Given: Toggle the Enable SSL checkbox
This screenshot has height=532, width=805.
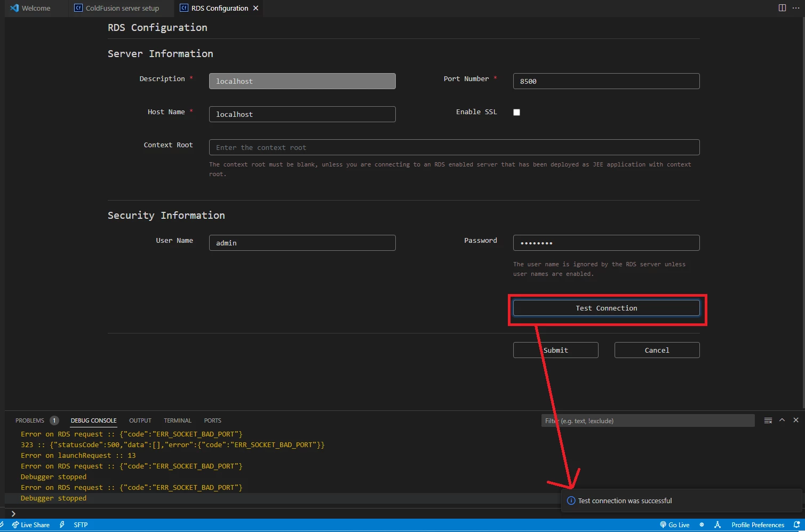Looking at the screenshot, I should click(516, 112).
